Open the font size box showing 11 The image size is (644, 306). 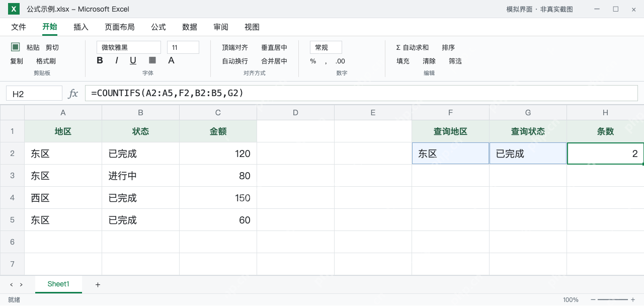[183, 47]
